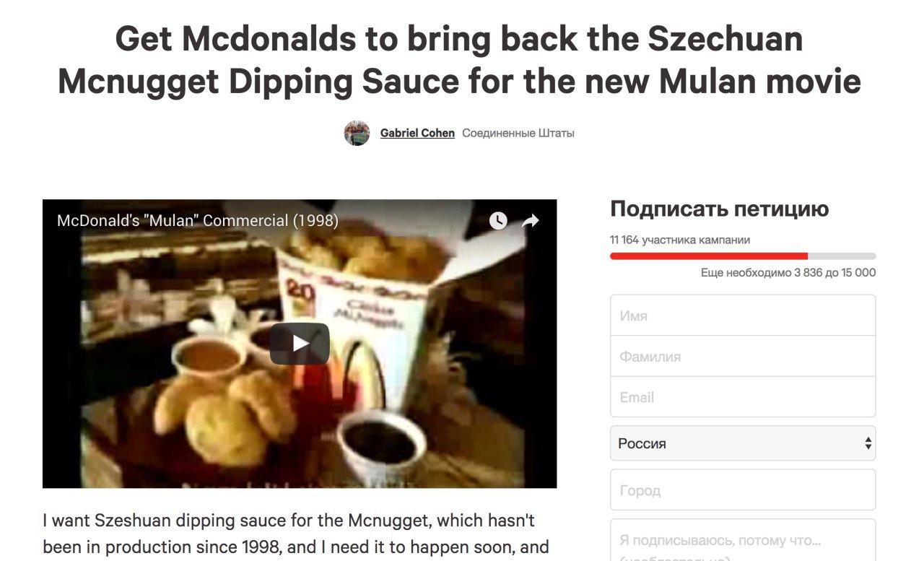The height and width of the screenshot is (561, 924).
Task: Click the petition description paragraph
Action: tap(296, 534)
